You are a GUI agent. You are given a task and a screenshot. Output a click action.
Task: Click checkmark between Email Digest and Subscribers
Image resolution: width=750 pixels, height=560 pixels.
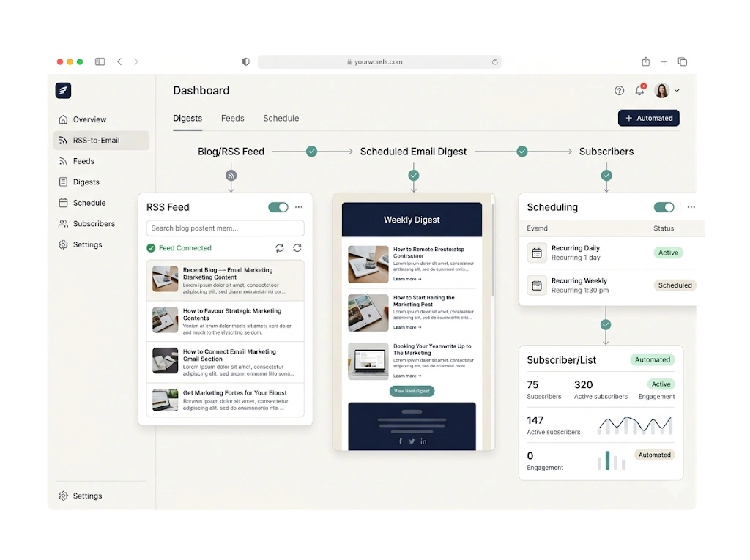521,152
